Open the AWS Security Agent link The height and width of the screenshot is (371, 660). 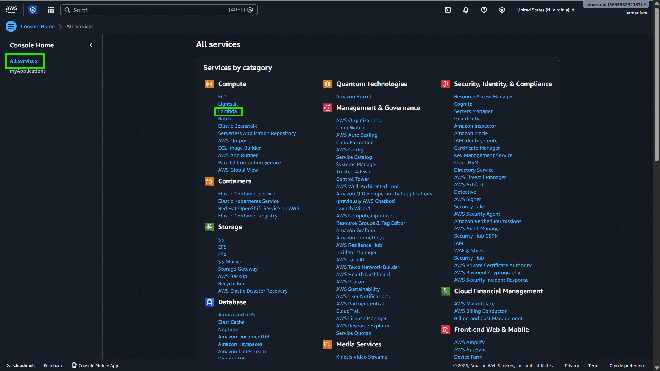pos(477,214)
